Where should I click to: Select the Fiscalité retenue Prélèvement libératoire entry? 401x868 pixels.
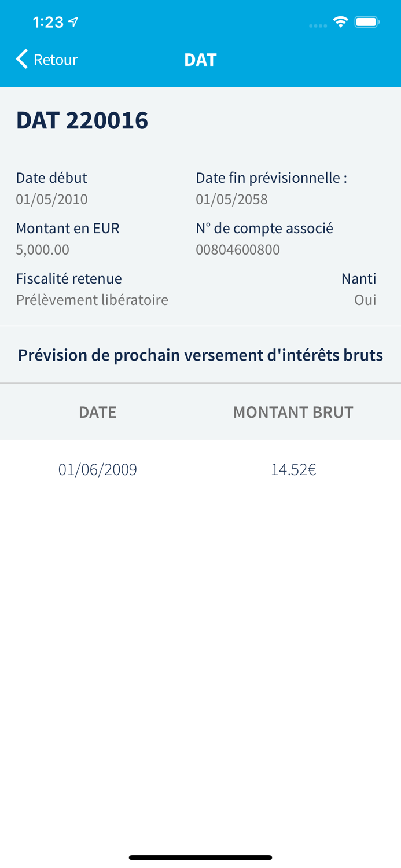91,300
